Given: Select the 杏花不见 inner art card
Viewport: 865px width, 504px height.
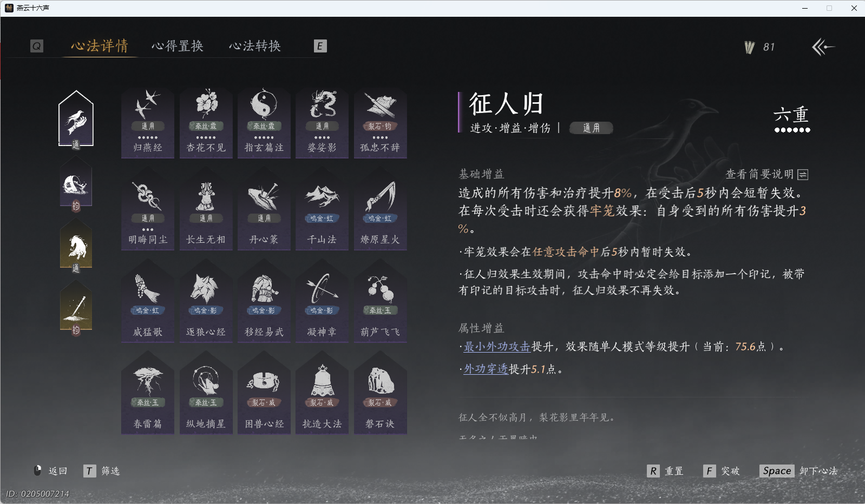Looking at the screenshot, I should (x=206, y=123).
